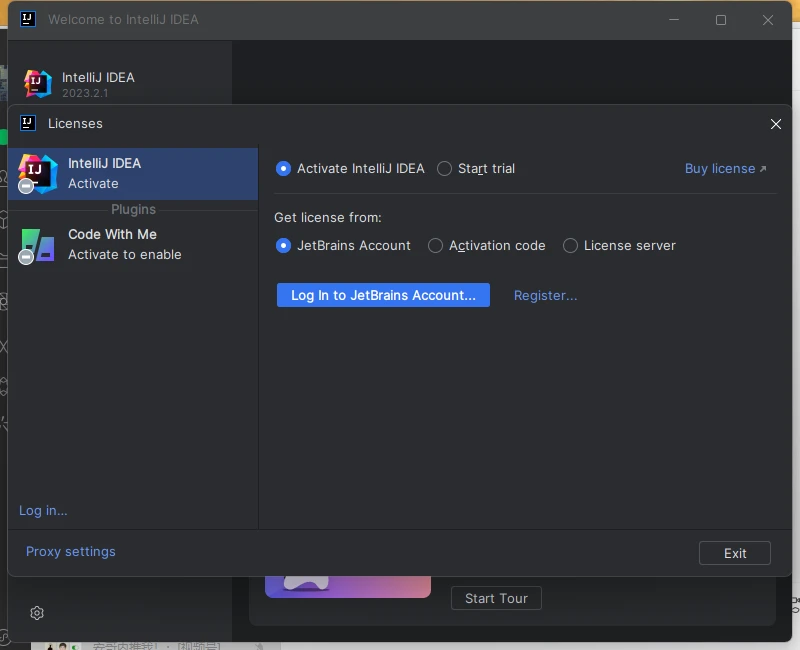Screen dimensions: 800x650
Task: Click the IntelliJ IDEA product icon in Licenses list
Action: 38,173
